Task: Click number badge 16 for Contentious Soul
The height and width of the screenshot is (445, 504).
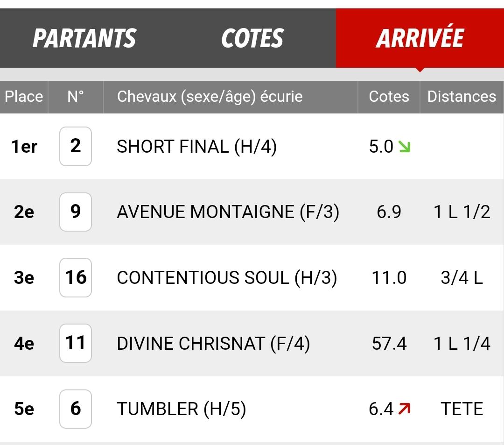Action: point(76,277)
